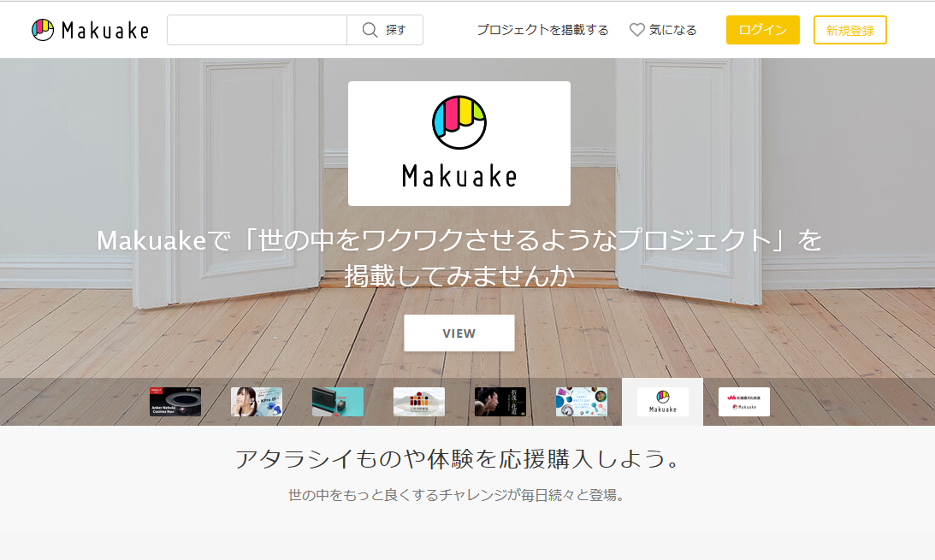
Task: Open プロジェクトを掲載する link
Action: tap(542, 30)
